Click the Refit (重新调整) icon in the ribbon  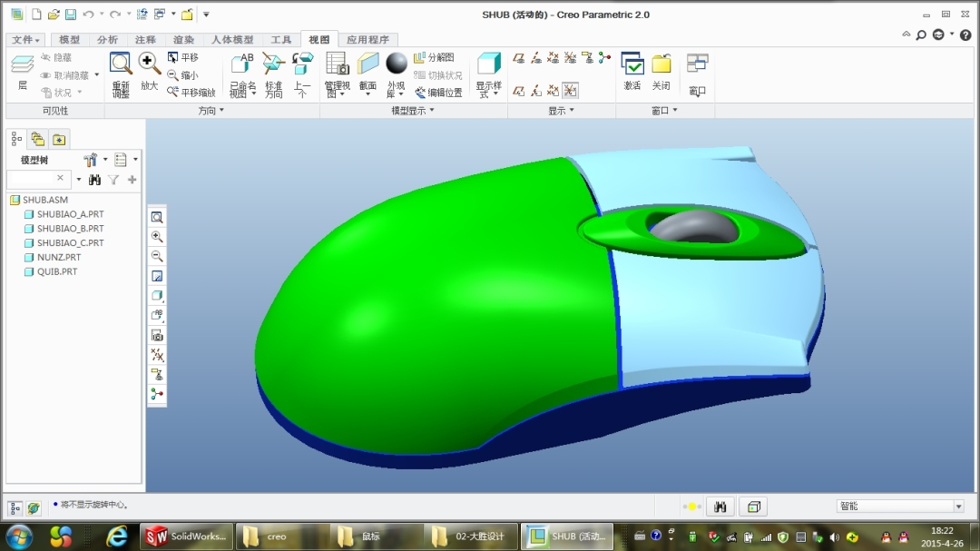tap(121, 75)
